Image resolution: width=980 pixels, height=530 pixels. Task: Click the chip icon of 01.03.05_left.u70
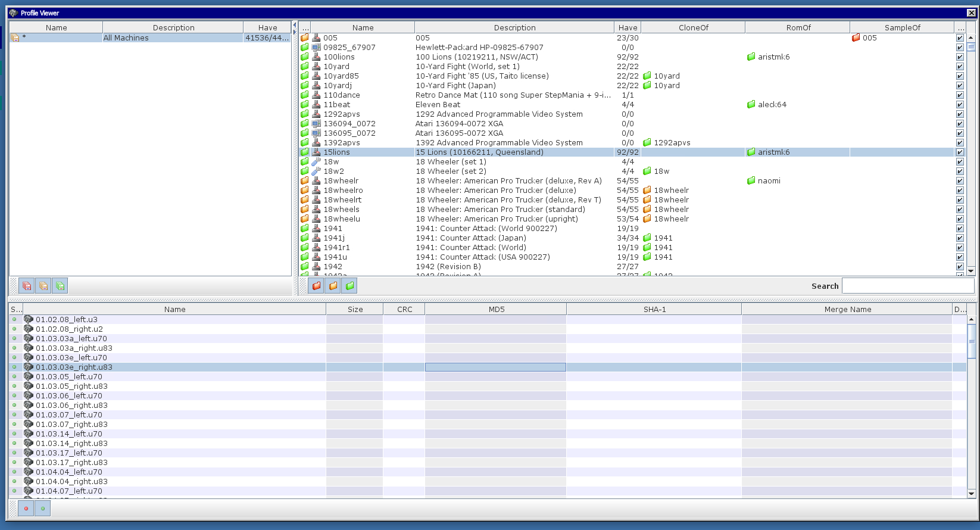click(29, 376)
